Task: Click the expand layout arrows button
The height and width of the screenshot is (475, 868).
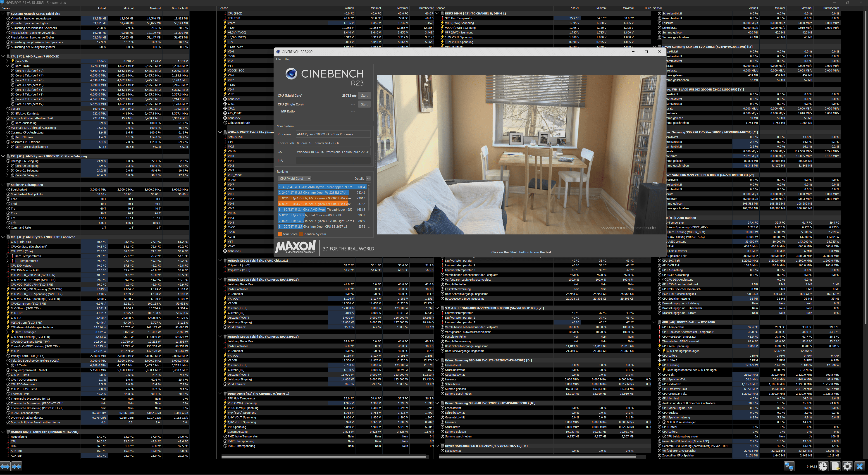Action: (5, 466)
